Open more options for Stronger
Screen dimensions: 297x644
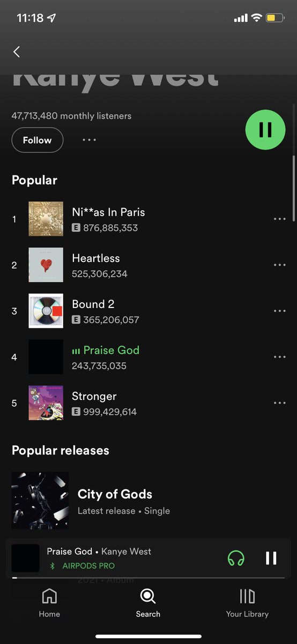tap(279, 403)
